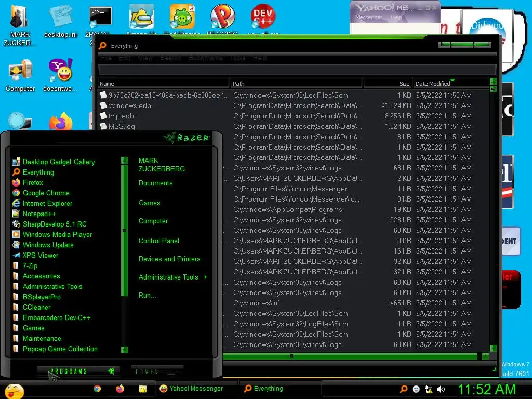532x399 pixels.
Task: Expand the Accessories folder in programs list
Action: coord(36,276)
